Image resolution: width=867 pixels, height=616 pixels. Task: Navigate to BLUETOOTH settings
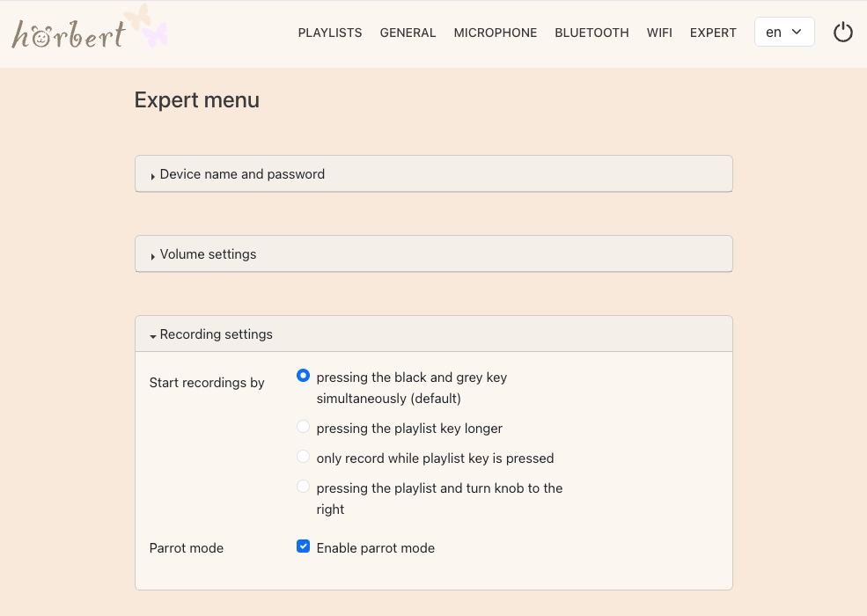(591, 33)
